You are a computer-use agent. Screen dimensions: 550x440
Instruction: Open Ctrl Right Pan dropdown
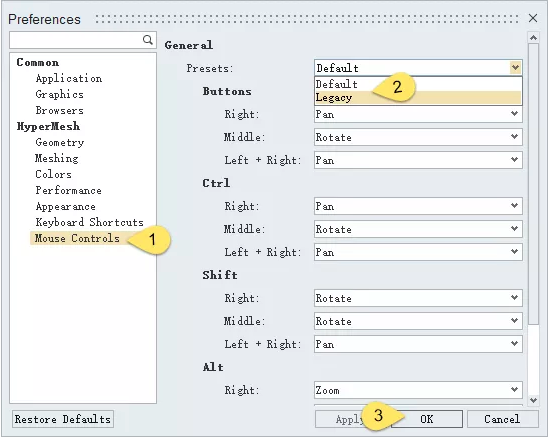click(x=418, y=206)
